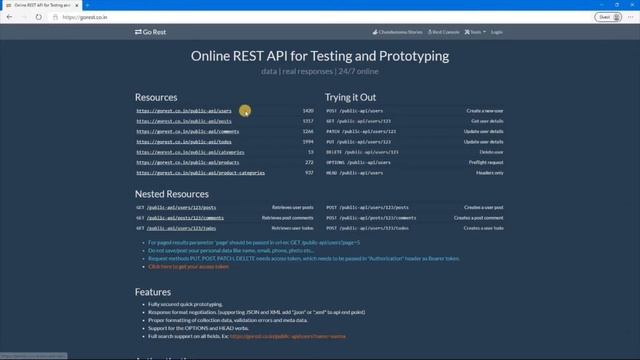Reload the page with refresh icon
The height and width of the screenshot is (360, 640).
[38, 17]
